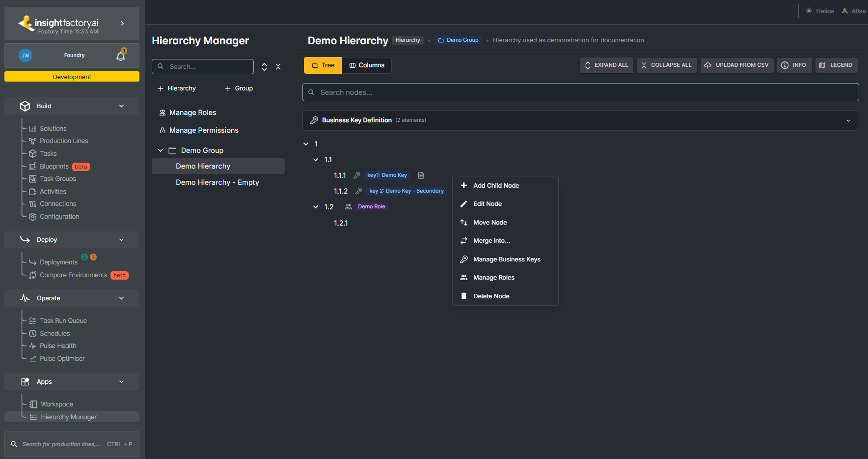This screenshot has width=868, height=459.
Task: Collapse sidebar tree using the X icon
Action: tap(278, 67)
